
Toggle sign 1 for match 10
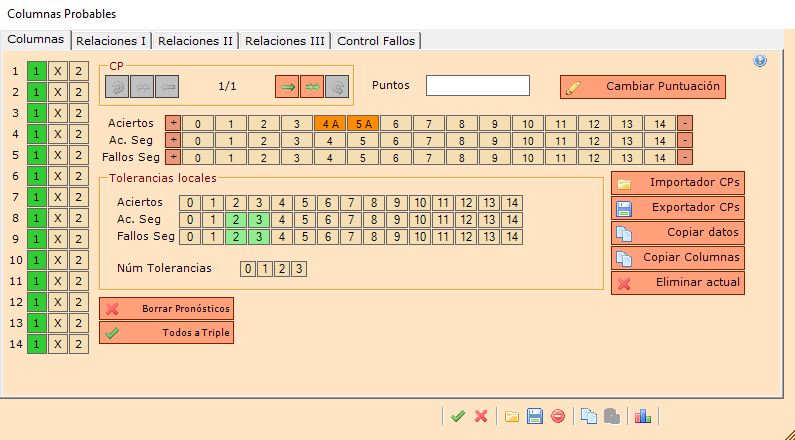(37, 260)
